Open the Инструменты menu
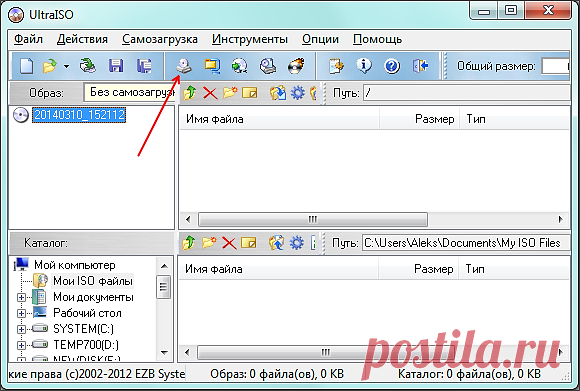 [x=250, y=39]
